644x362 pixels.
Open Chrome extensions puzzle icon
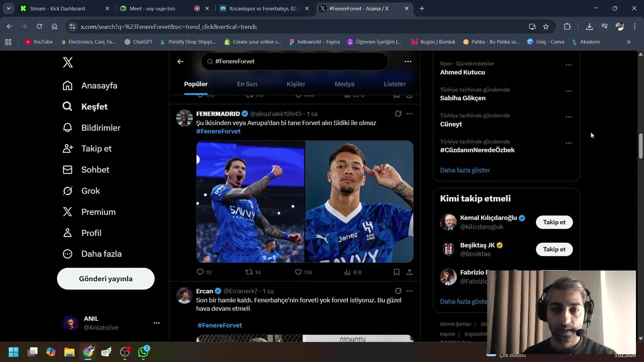[x=567, y=27]
